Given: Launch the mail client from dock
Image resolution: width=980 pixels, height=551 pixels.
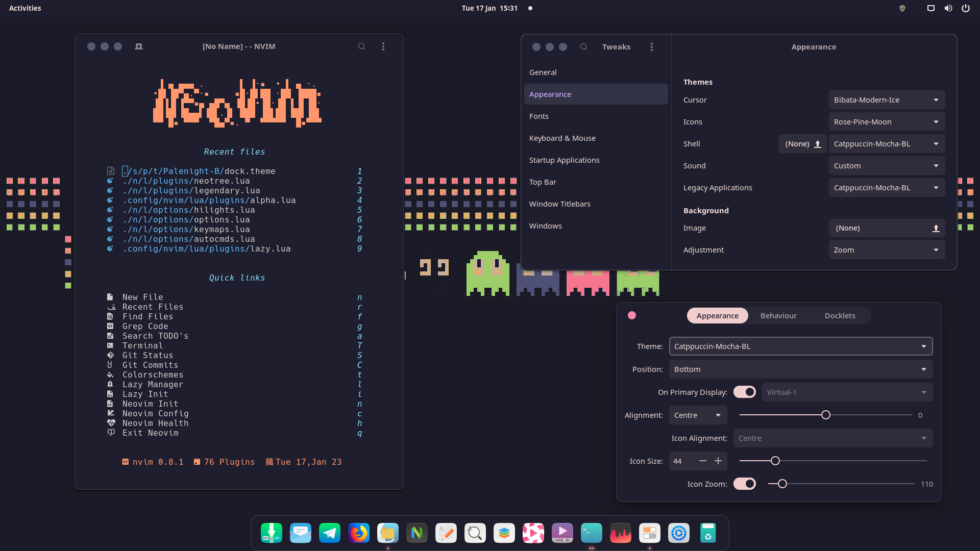Looking at the screenshot, I should click(x=301, y=533).
